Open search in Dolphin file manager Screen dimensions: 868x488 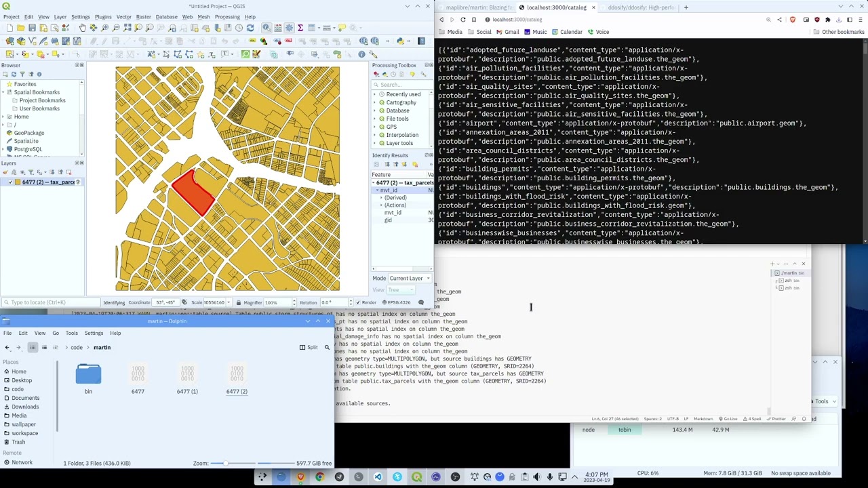click(327, 347)
